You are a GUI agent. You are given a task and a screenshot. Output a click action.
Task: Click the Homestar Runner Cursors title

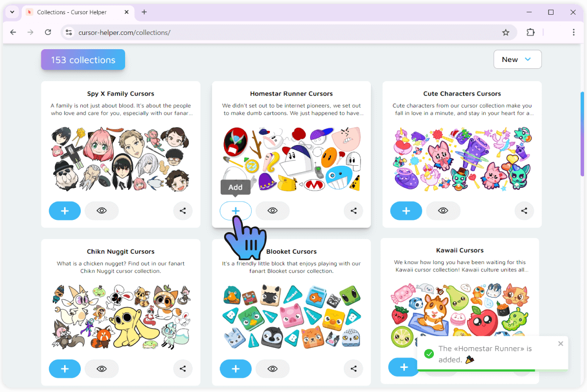click(291, 93)
